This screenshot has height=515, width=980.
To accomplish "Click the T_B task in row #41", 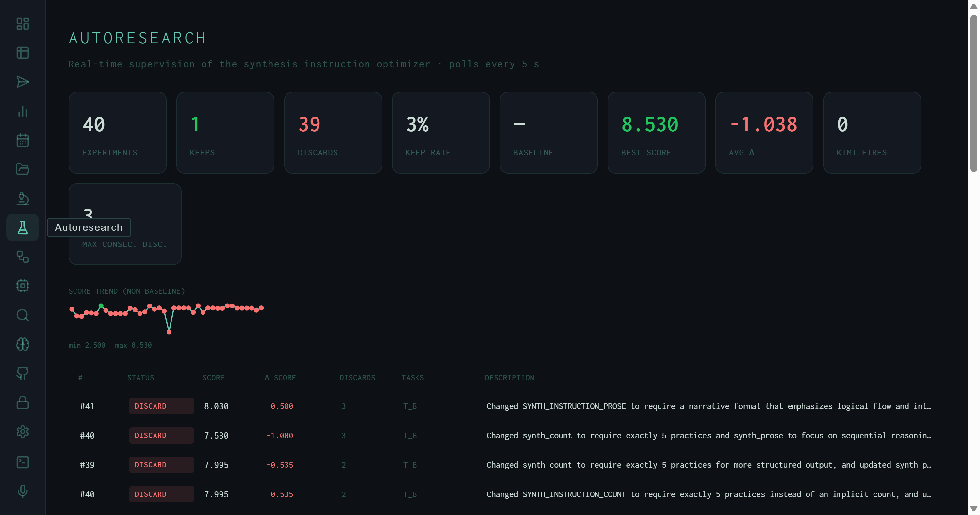I will tap(410, 406).
